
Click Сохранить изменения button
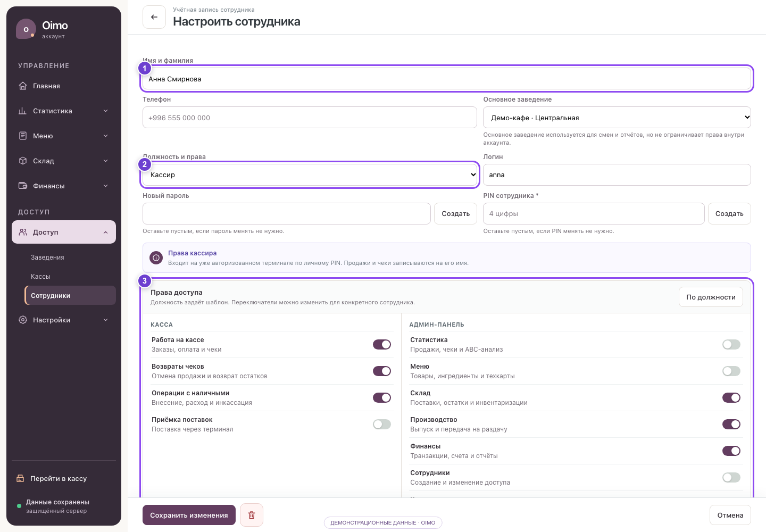click(189, 515)
